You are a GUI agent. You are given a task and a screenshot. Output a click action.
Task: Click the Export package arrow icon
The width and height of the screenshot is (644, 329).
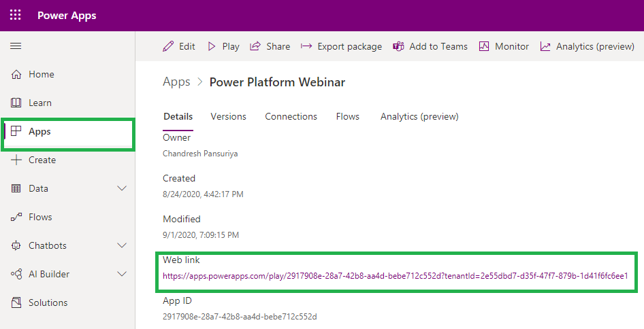(306, 46)
